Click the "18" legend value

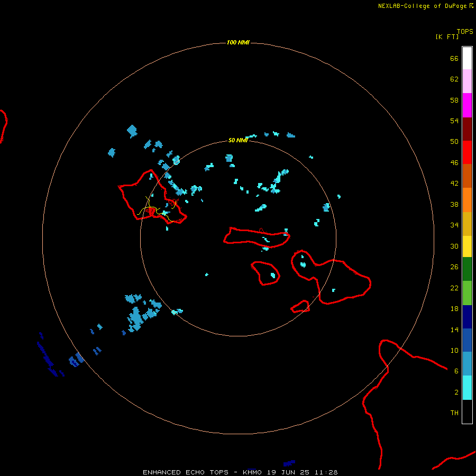tap(454, 309)
